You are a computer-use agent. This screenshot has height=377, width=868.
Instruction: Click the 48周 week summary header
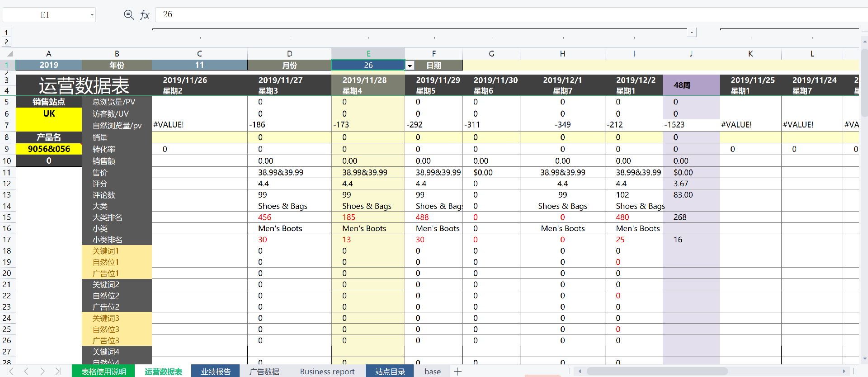tap(691, 85)
